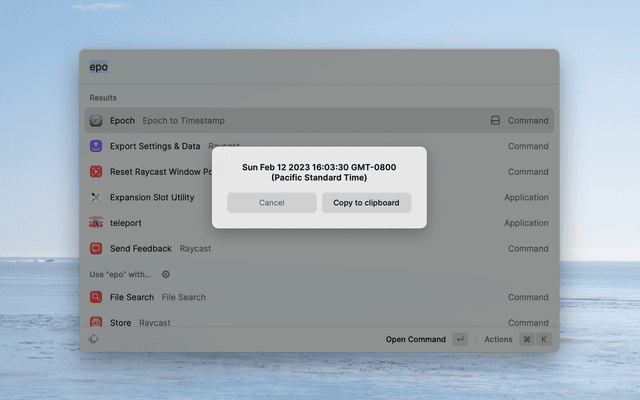
Task: Click the Copy to clipboard button
Action: coord(366,203)
